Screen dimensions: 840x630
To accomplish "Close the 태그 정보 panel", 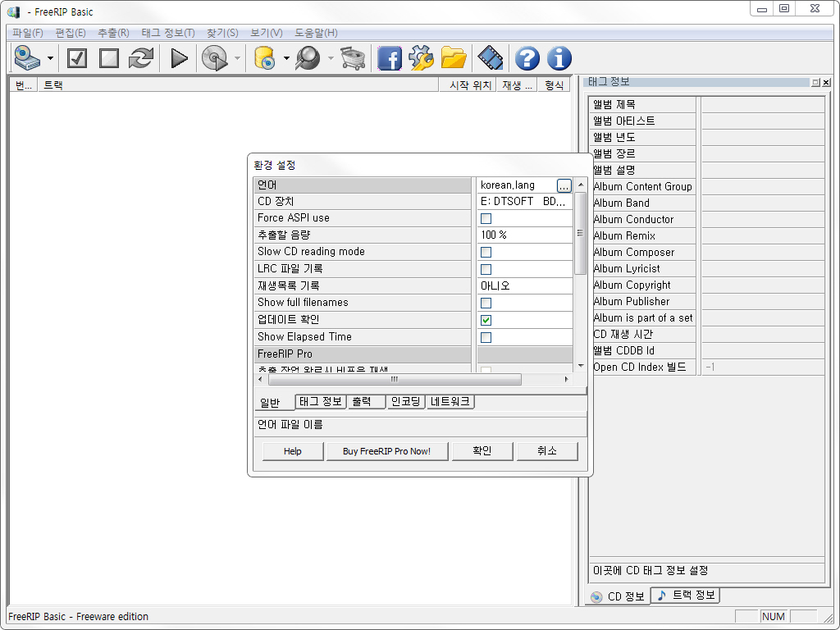I will click(x=826, y=83).
